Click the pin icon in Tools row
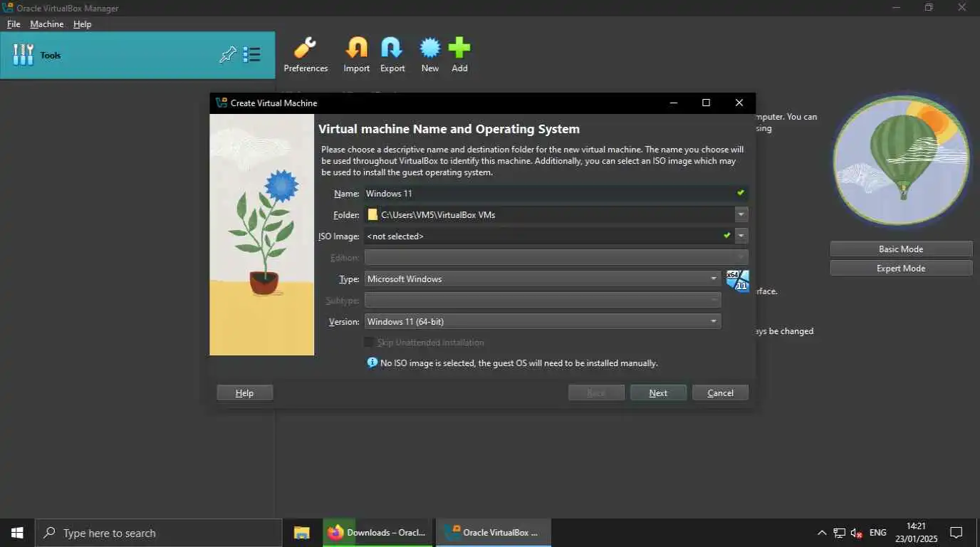Screen dimensions: 980x547 [x=228, y=55]
